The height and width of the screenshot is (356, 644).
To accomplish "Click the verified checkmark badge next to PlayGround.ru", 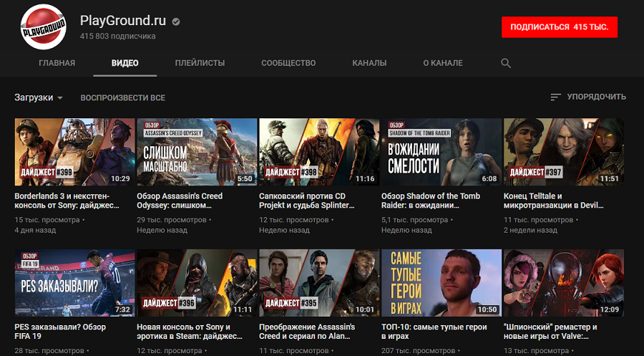I will point(176,21).
